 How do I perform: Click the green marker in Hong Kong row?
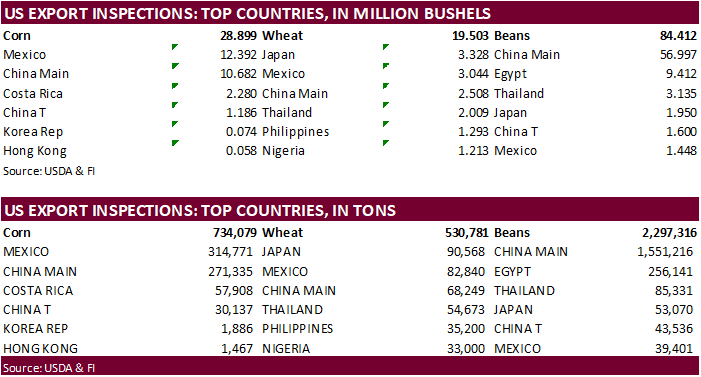tap(175, 143)
